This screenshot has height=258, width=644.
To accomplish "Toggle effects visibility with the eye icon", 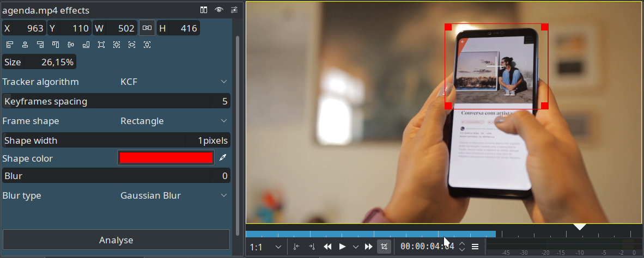I will click(x=219, y=10).
